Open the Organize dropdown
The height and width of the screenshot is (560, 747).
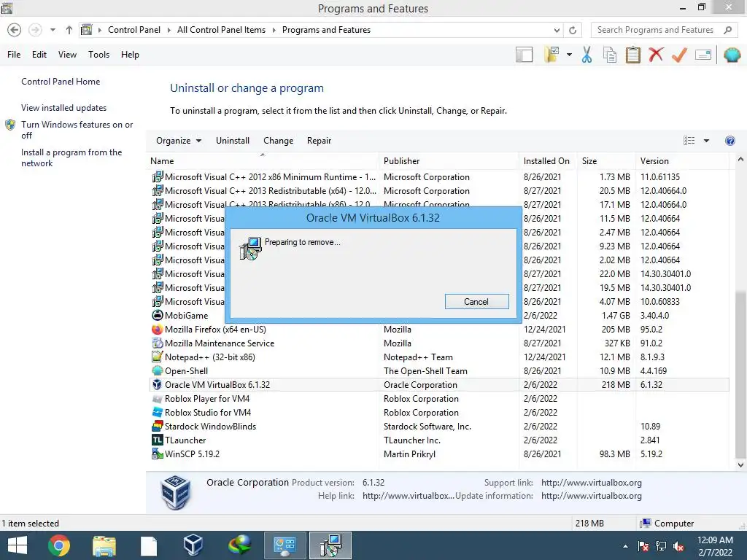pyautogui.click(x=179, y=141)
